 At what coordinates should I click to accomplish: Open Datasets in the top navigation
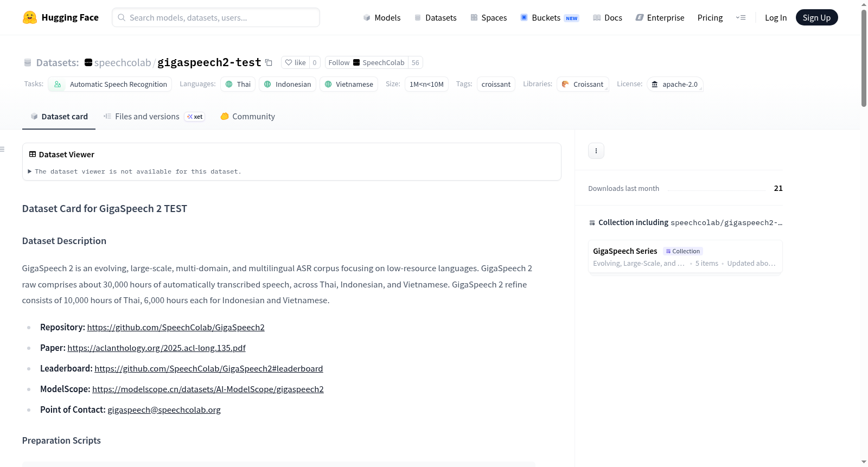[436, 17]
